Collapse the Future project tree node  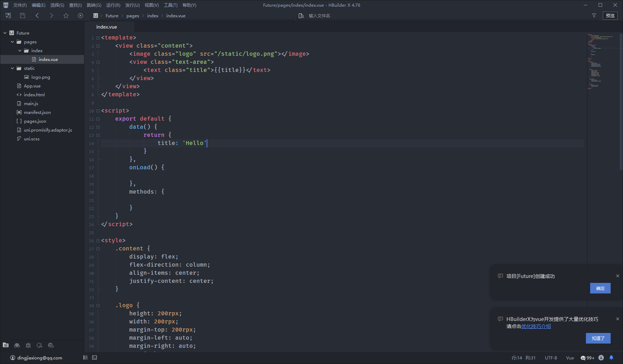point(5,33)
